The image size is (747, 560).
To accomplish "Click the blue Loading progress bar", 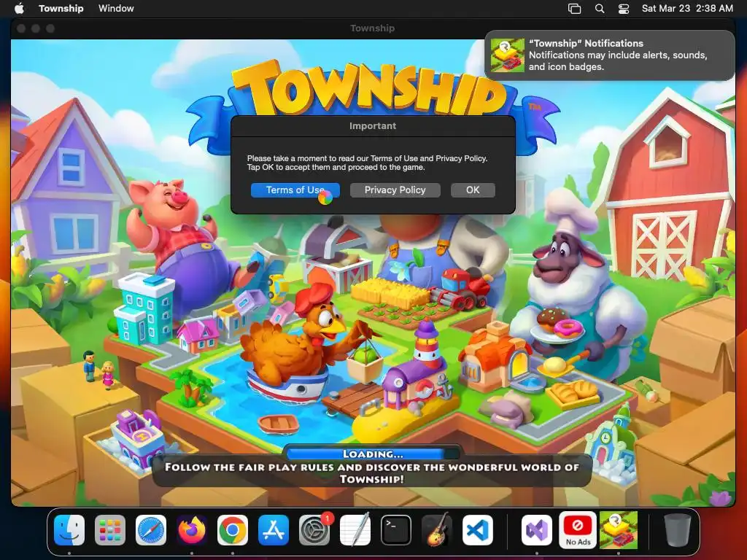I will 373,454.
